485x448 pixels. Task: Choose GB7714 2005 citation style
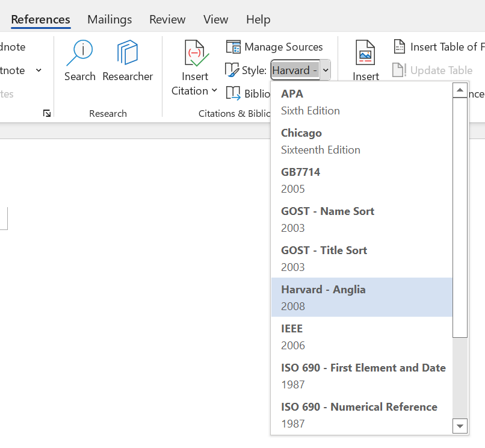(x=362, y=180)
